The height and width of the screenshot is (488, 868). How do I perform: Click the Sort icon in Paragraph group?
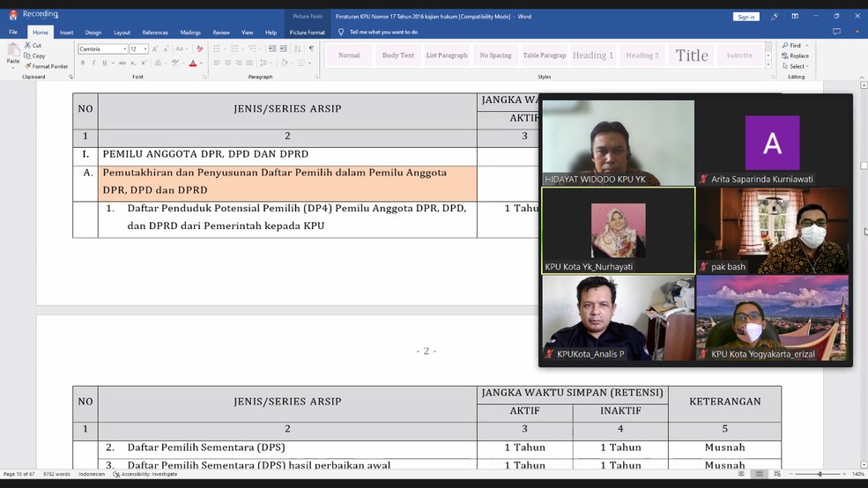297,49
